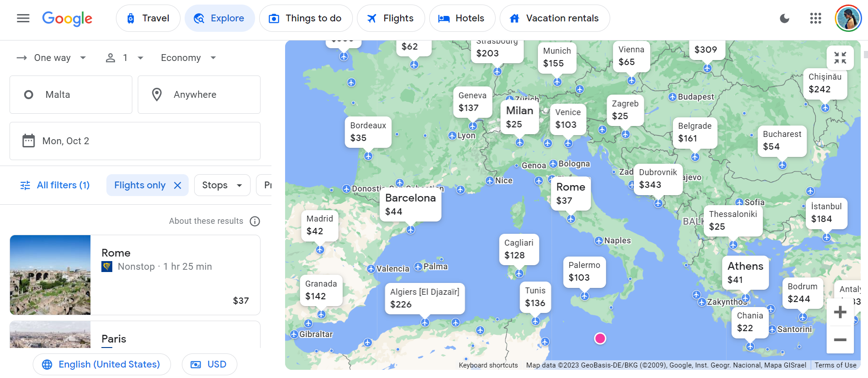
Task: Click the Nice airport marker
Action: click(490, 181)
